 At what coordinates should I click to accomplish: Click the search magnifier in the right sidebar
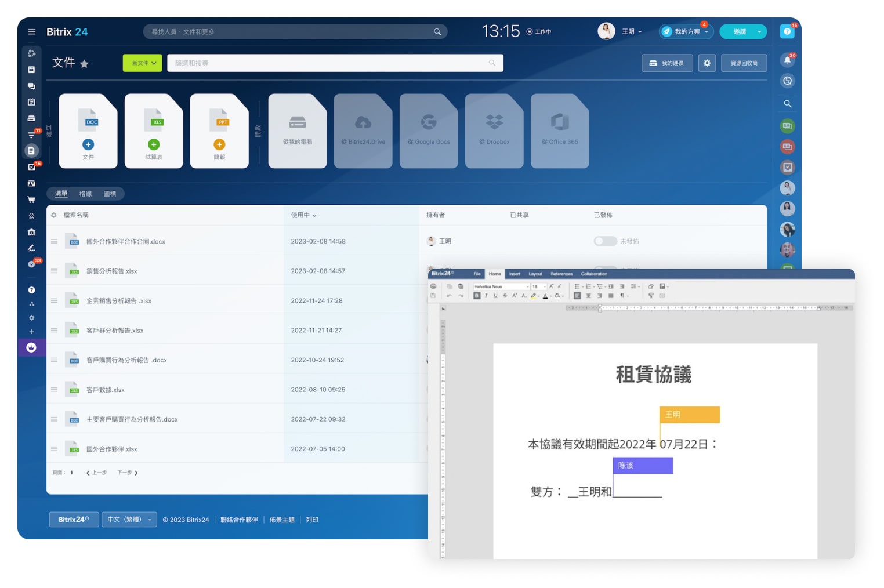[x=787, y=104]
